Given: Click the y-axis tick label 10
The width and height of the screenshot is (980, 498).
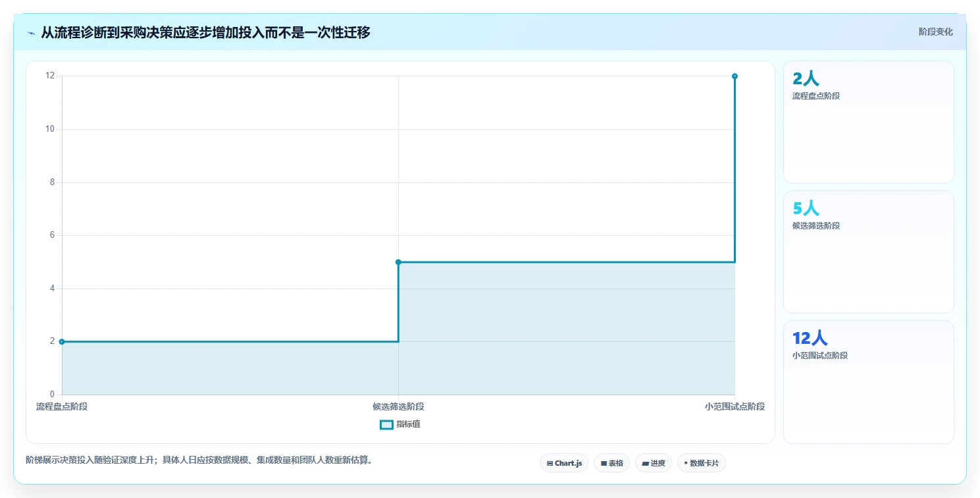Looking at the screenshot, I should (50, 129).
